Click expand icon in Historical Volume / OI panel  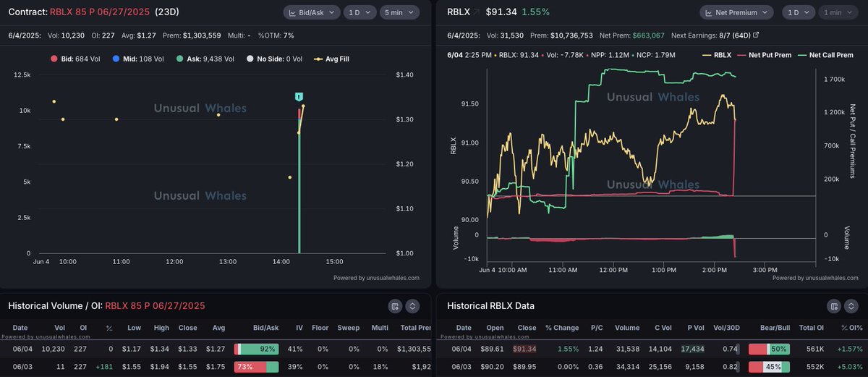[x=412, y=306]
